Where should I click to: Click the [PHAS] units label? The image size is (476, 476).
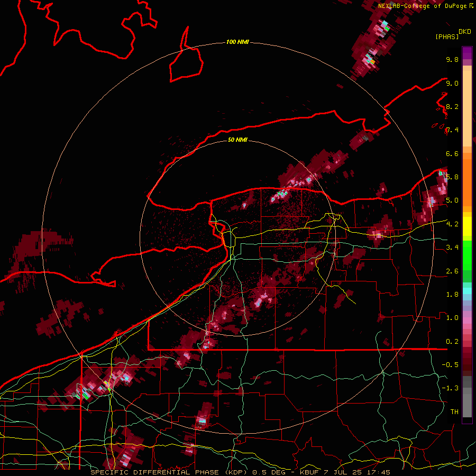tap(447, 37)
